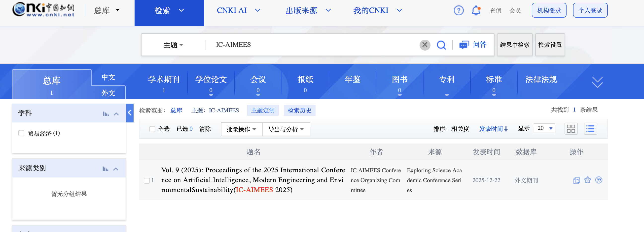The height and width of the screenshot is (232, 644).
Task: Tick the 贸易经济 subject checkbox
Action: click(x=21, y=133)
